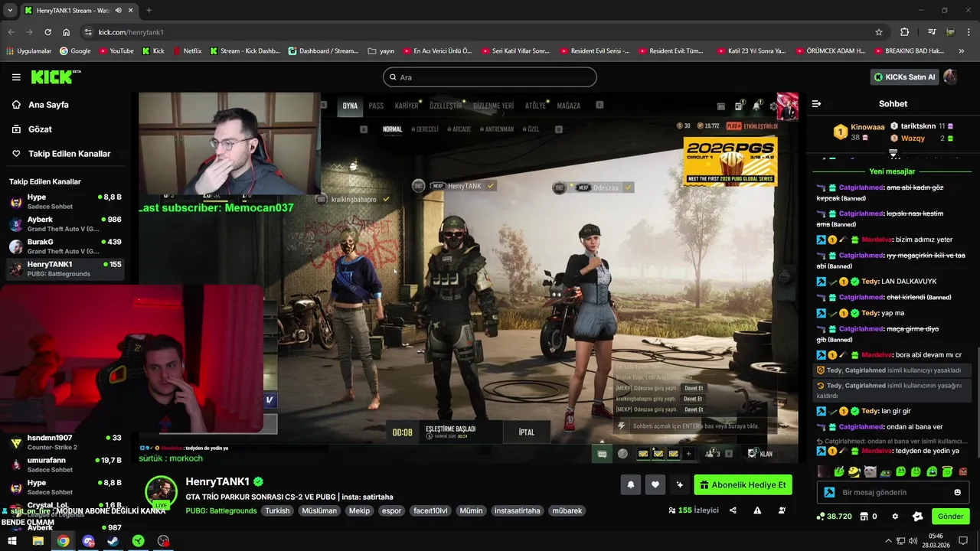This screenshot has height=551, width=980.
Task: Click the 38.720 channel points balance
Action: [x=834, y=517]
